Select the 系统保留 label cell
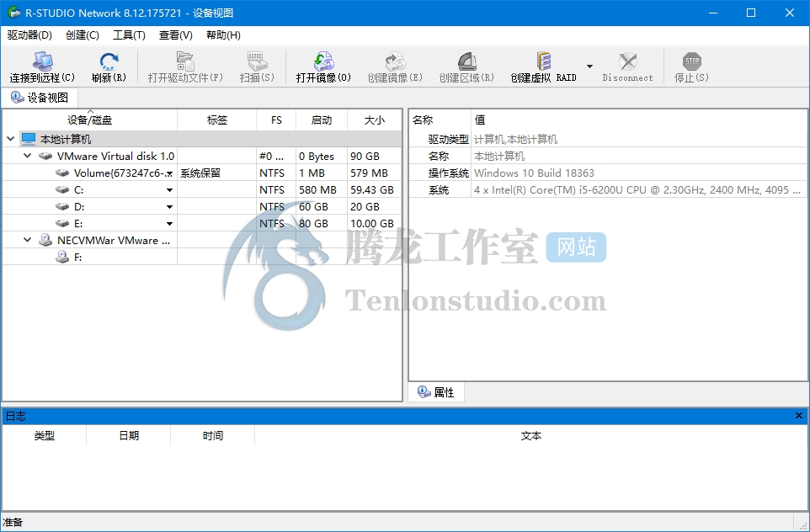Viewport: 810px width, 532px height. tap(216, 173)
